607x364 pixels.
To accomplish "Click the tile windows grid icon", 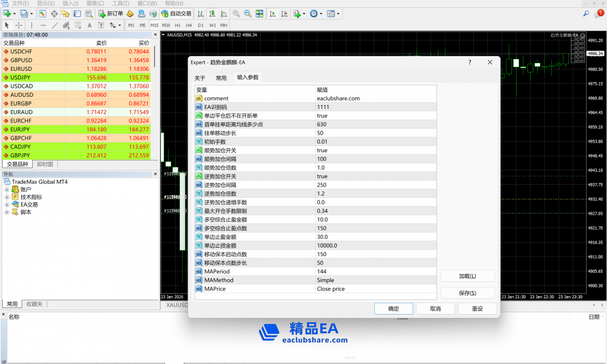I will (260, 13).
